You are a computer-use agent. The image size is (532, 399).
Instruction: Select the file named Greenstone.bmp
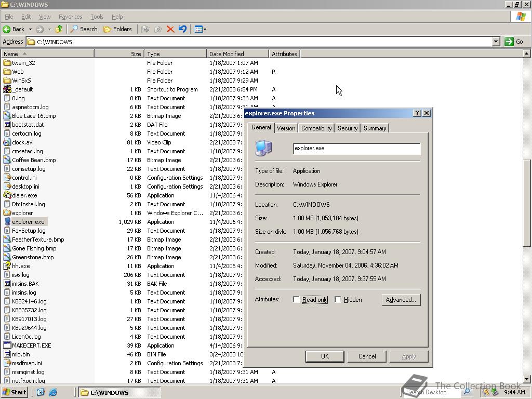pos(33,257)
